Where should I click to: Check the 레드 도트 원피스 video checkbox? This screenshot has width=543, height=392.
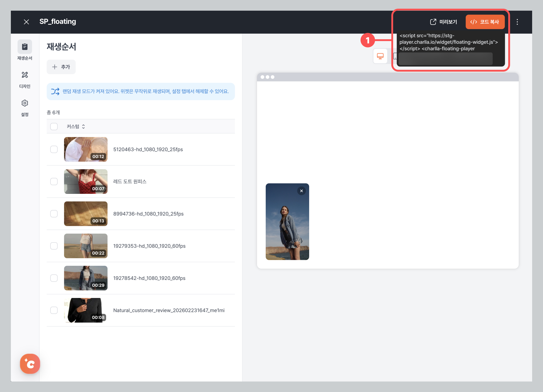tap(54, 182)
